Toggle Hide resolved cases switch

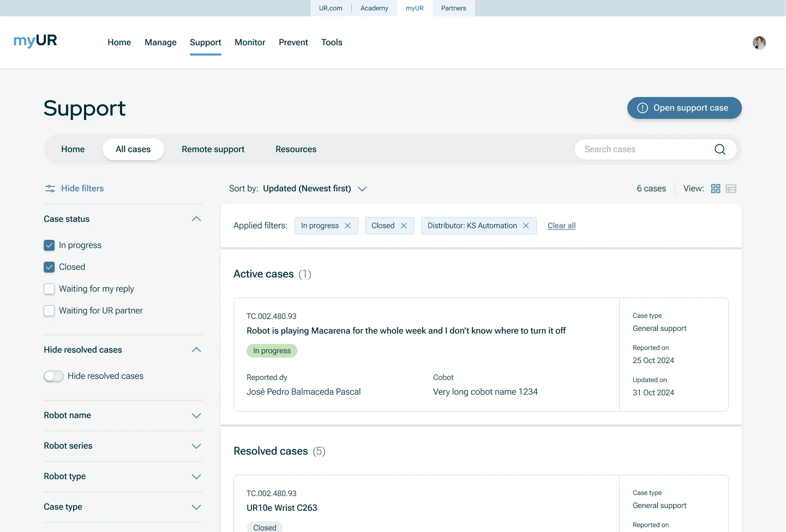[53, 376]
